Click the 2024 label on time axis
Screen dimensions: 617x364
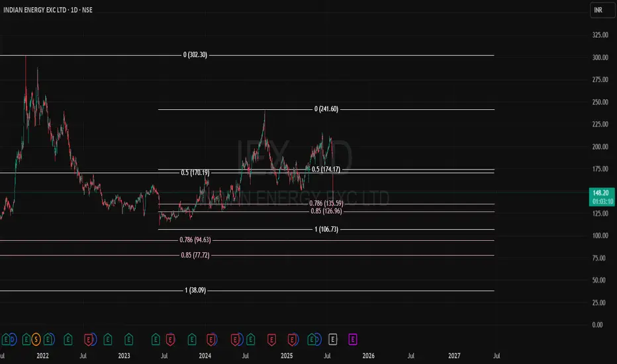[x=205, y=356]
